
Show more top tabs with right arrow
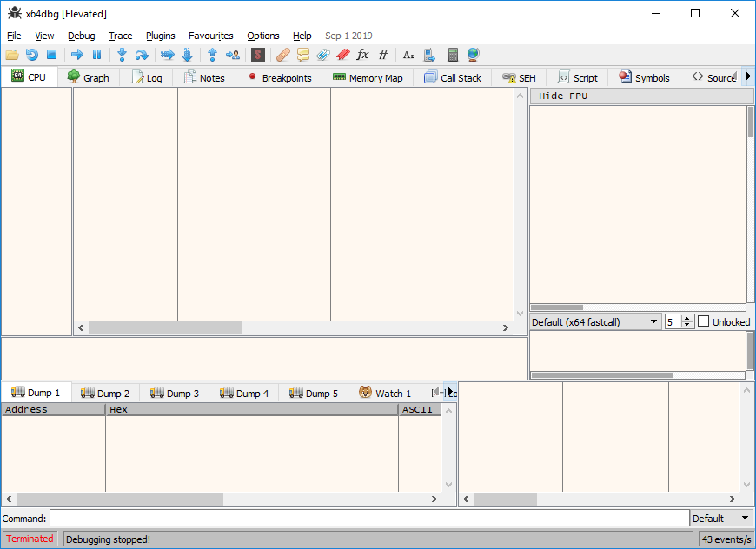tap(748, 76)
